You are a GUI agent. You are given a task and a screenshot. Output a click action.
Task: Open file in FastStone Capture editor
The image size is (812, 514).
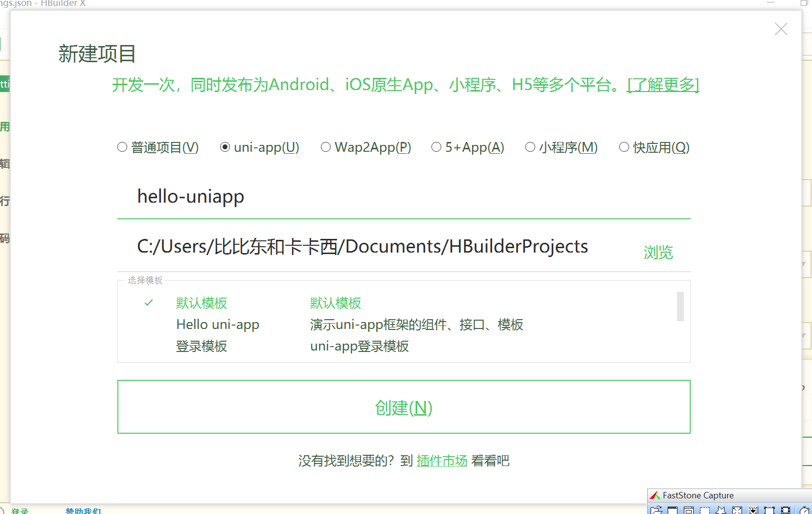pos(656,510)
